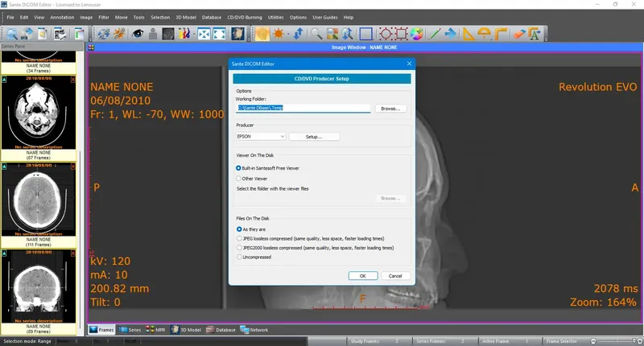Click the open file search icon

[x=11, y=34]
